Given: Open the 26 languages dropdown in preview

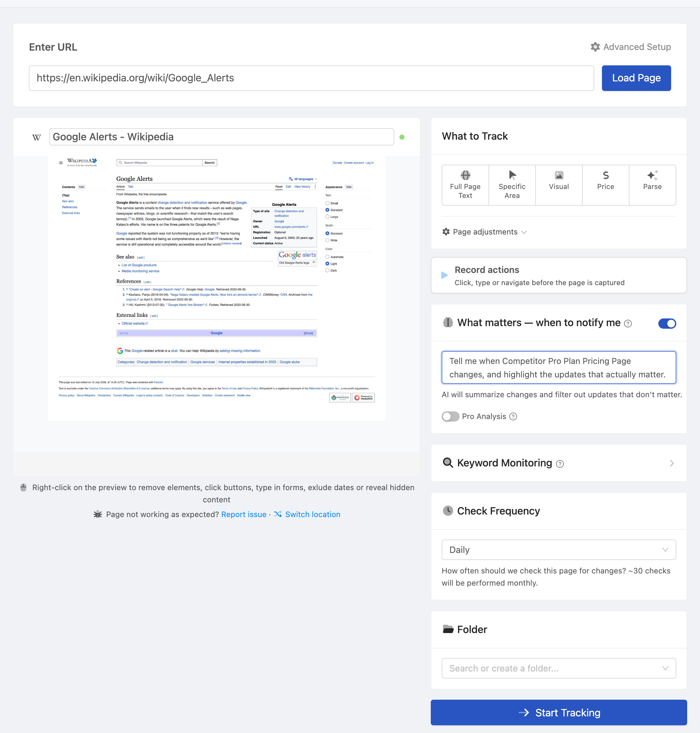Looking at the screenshot, I should point(303,179).
